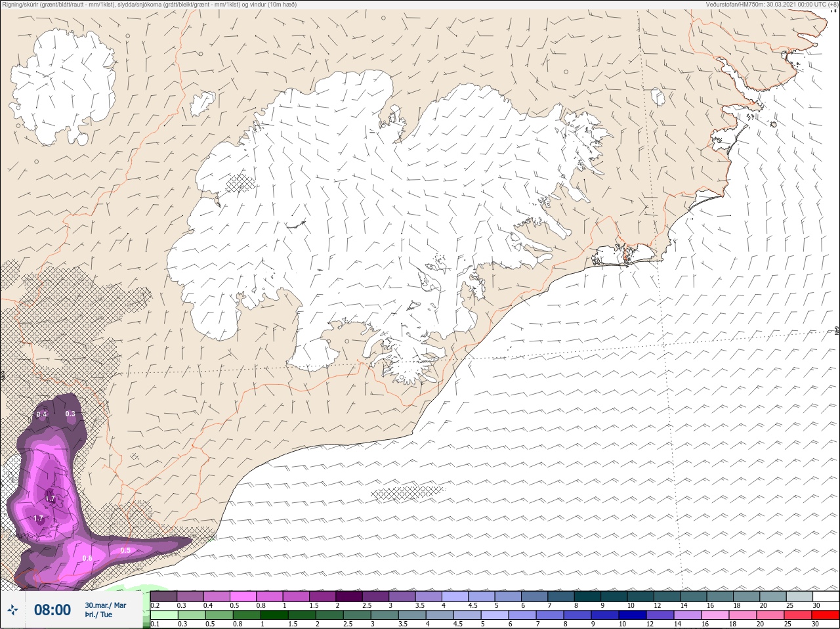Click the '25' value in the upper legend row
The width and height of the screenshot is (840, 629).
click(x=789, y=605)
